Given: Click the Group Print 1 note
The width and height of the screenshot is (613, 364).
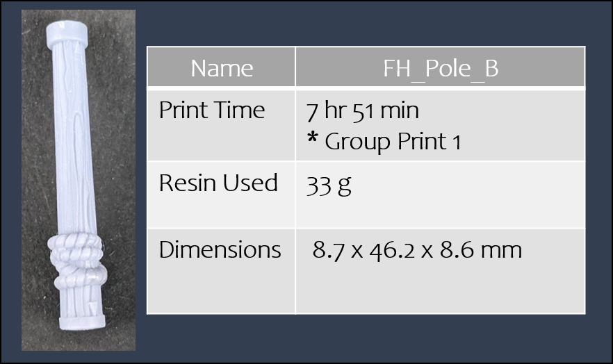Looking at the screenshot, I should (x=393, y=142).
